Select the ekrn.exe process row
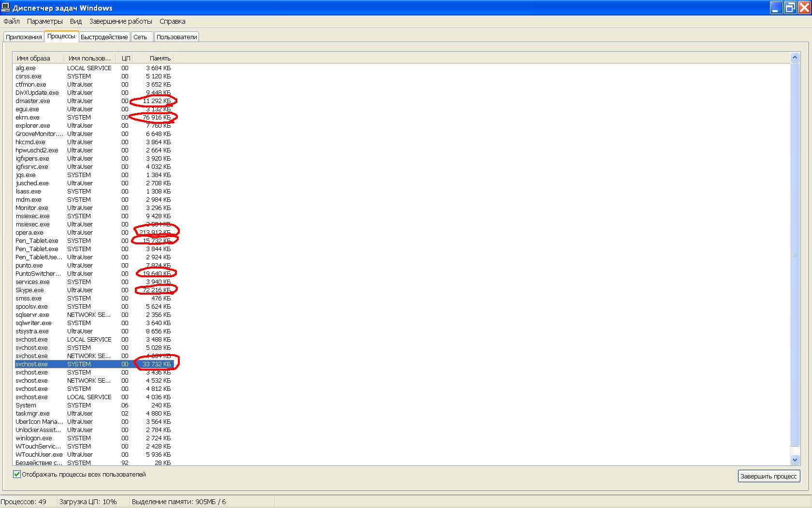This screenshot has height=508, width=812. pyautogui.click(x=28, y=118)
